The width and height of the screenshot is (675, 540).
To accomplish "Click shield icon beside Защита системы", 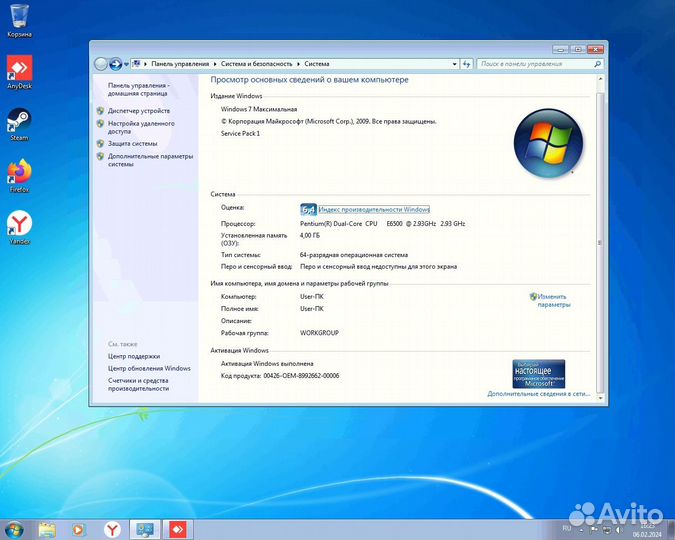I will (x=100, y=143).
